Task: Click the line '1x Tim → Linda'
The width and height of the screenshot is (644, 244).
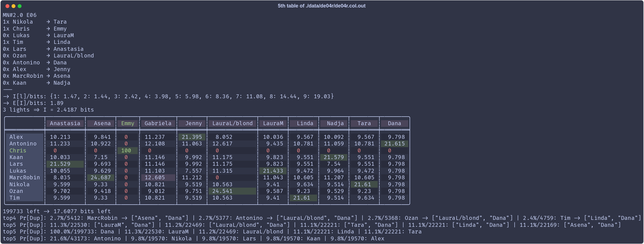Action: [x=37, y=42]
